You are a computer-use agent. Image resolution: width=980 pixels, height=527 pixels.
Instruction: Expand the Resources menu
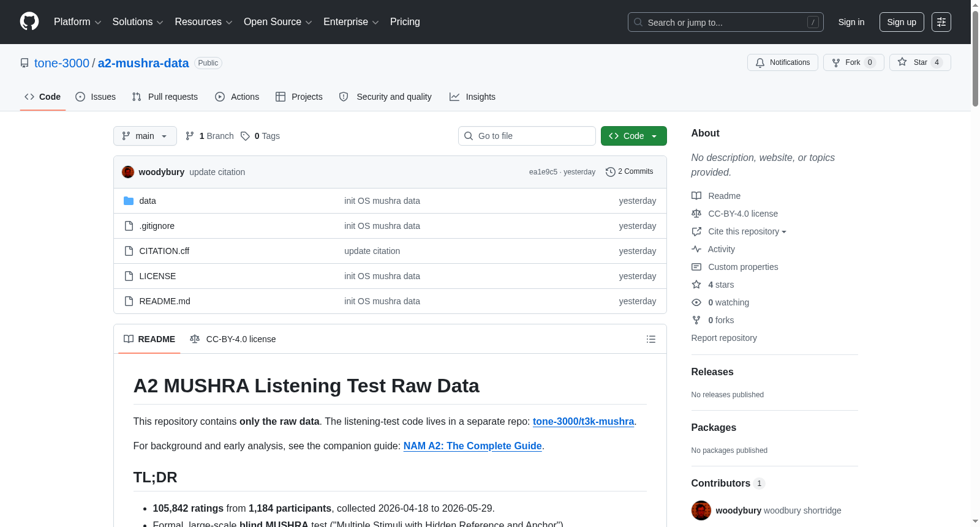click(x=203, y=22)
